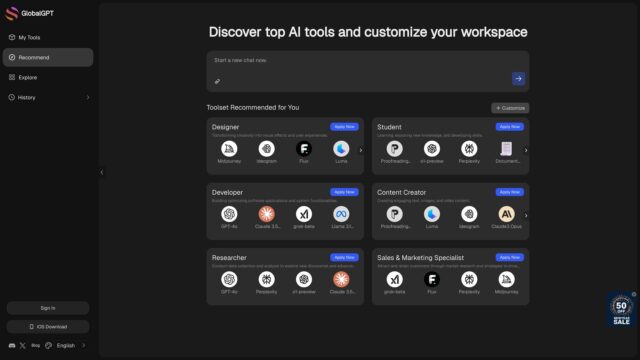
Task: Open Document tool in the Student toolset
Action: coord(507,149)
